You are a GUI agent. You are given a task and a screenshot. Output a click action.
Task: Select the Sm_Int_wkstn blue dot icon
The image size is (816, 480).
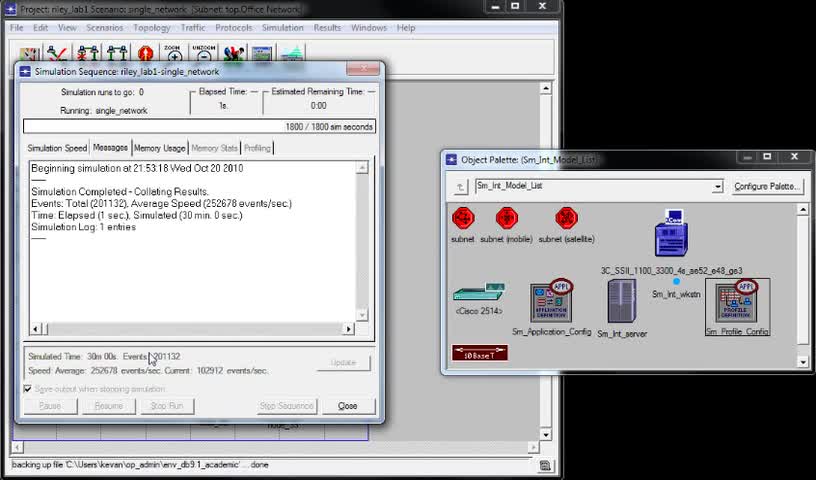tap(676, 282)
